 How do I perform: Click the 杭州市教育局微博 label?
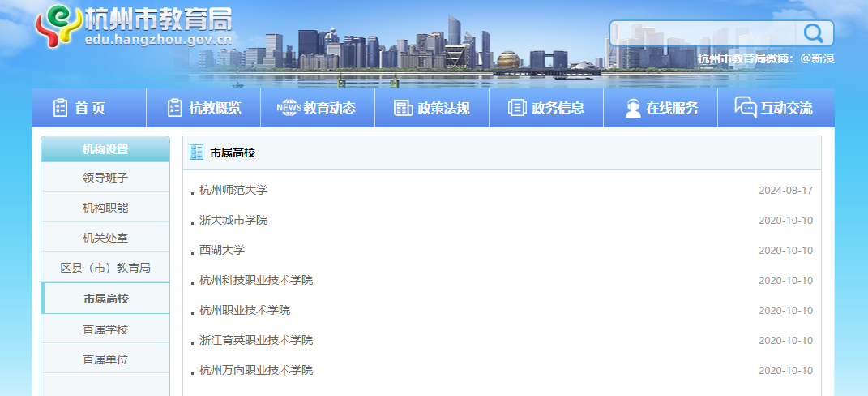(746, 58)
